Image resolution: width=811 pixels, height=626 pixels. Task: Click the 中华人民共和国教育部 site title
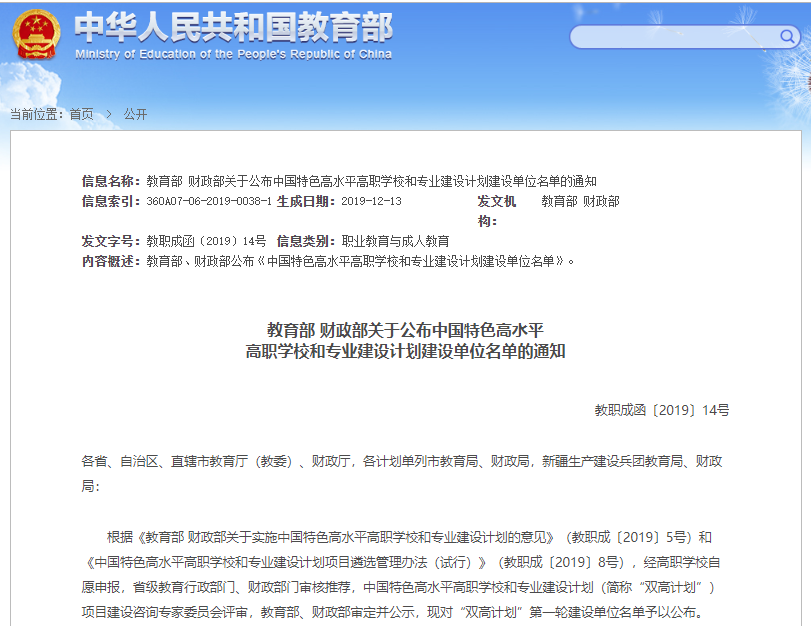pos(233,27)
